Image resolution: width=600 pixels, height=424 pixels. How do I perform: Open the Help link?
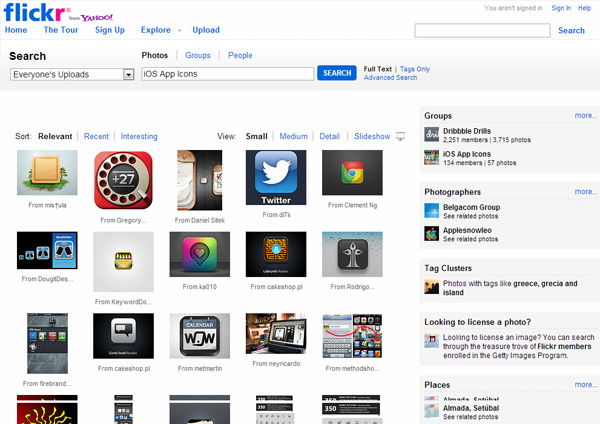584,8
